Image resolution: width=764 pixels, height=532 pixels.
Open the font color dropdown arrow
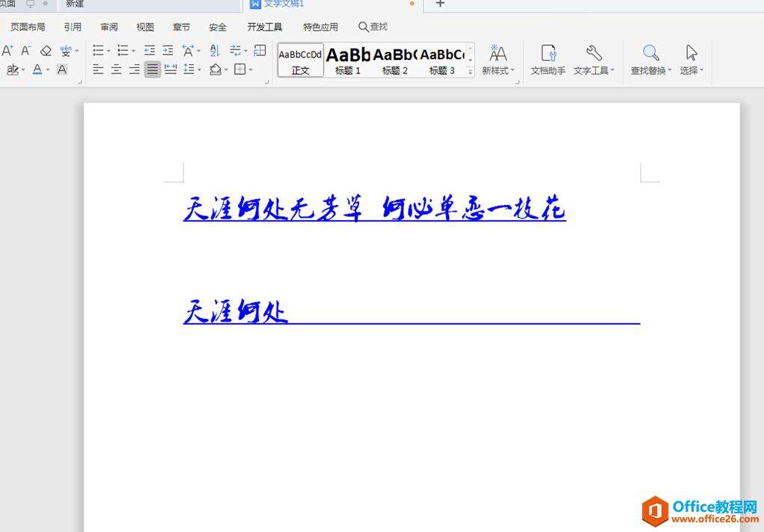[48, 70]
